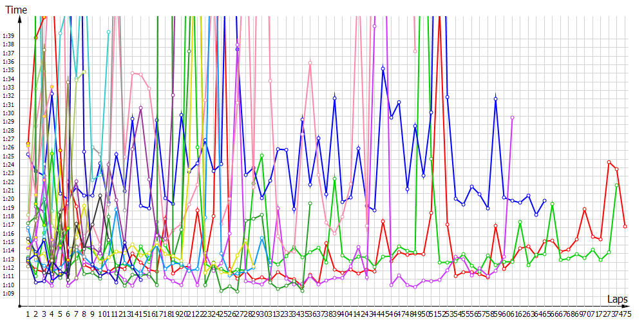Select the pink peak point near lap 36
The width and height of the screenshot is (644, 322).
click(x=310, y=62)
